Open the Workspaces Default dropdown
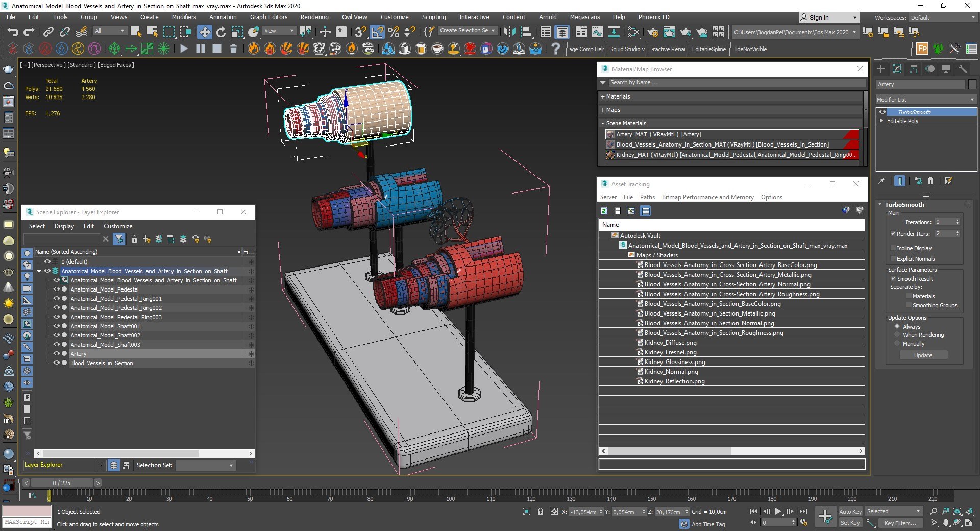The image size is (980, 531). 943,18
